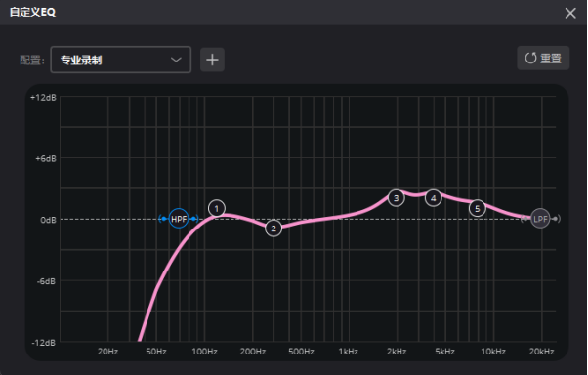
Task: Click the 1kHz frequency axis label
Action: (349, 352)
